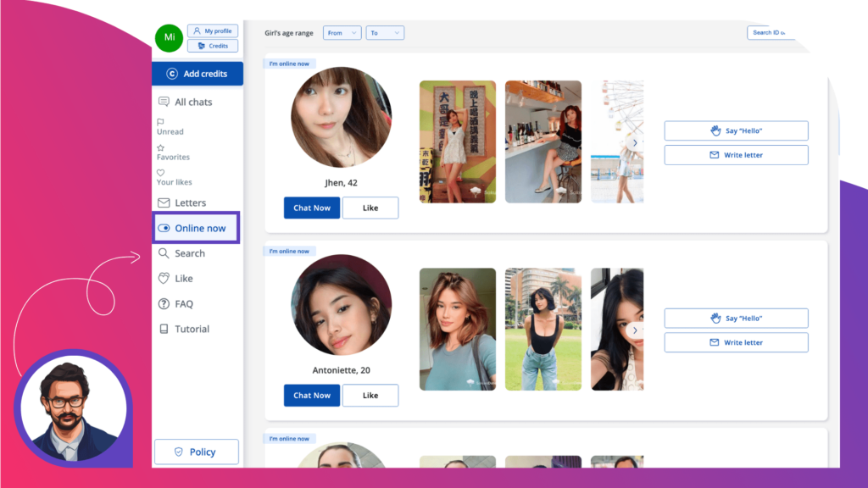Click Chat Now under Jhen, 42
This screenshot has width=868, height=488.
[312, 208]
